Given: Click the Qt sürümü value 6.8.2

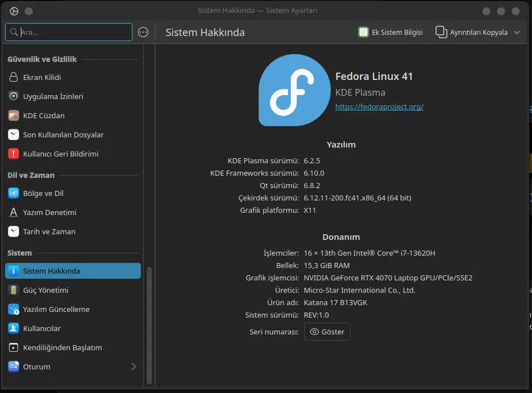Looking at the screenshot, I should coord(312,185).
